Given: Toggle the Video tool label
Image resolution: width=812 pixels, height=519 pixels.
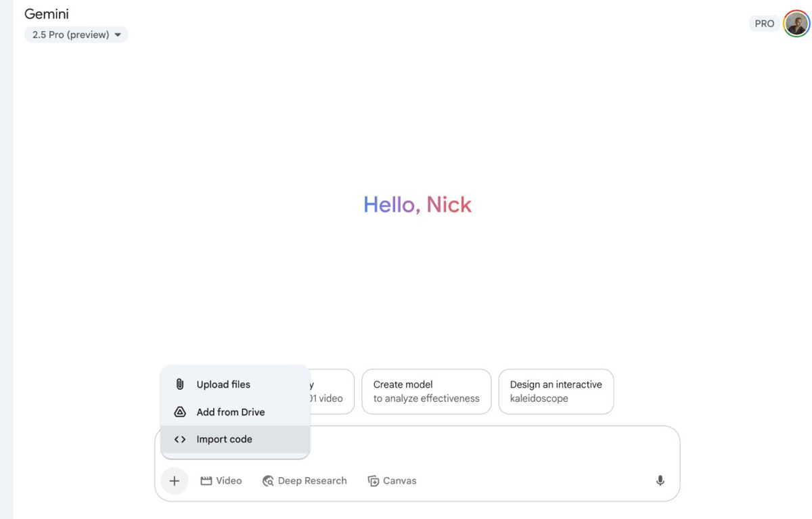Looking at the screenshot, I should pos(229,481).
